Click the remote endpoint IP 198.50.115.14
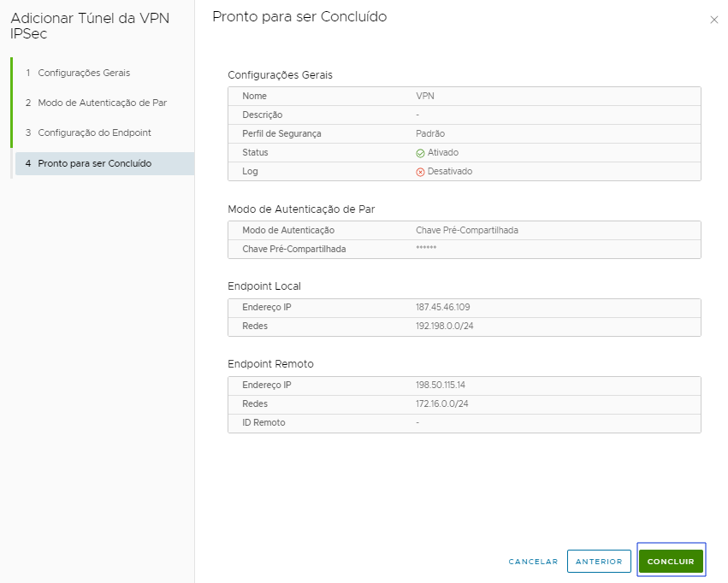This screenshot has width=728, height=583. point(441,385)
